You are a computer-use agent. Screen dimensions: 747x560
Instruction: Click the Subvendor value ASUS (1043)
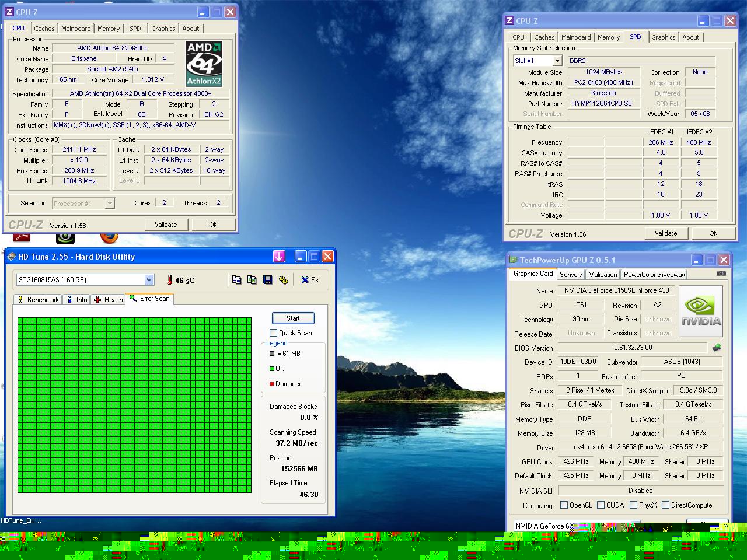pyautogui.click(x=682, y=362)
